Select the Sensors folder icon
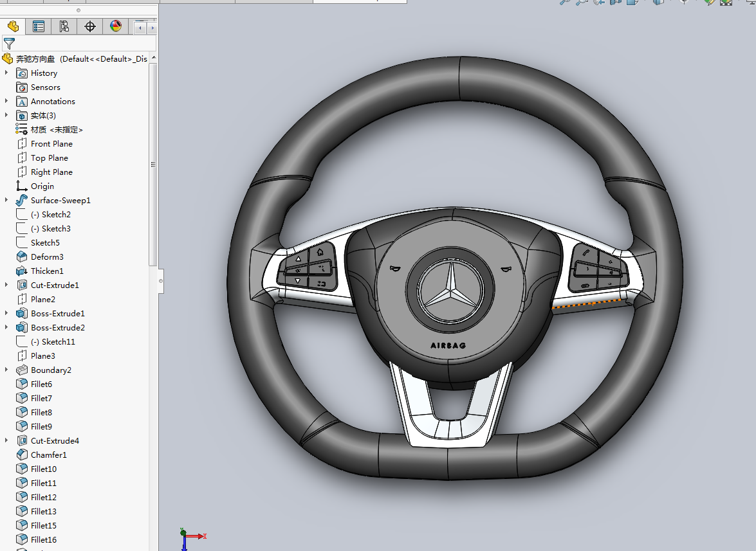 (22, 87)
